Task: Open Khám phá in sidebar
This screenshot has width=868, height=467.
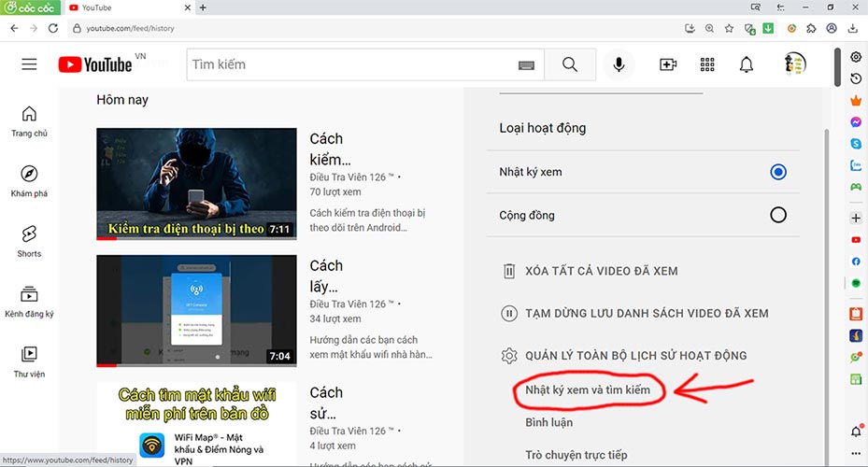Action: (x=29, y=181)
